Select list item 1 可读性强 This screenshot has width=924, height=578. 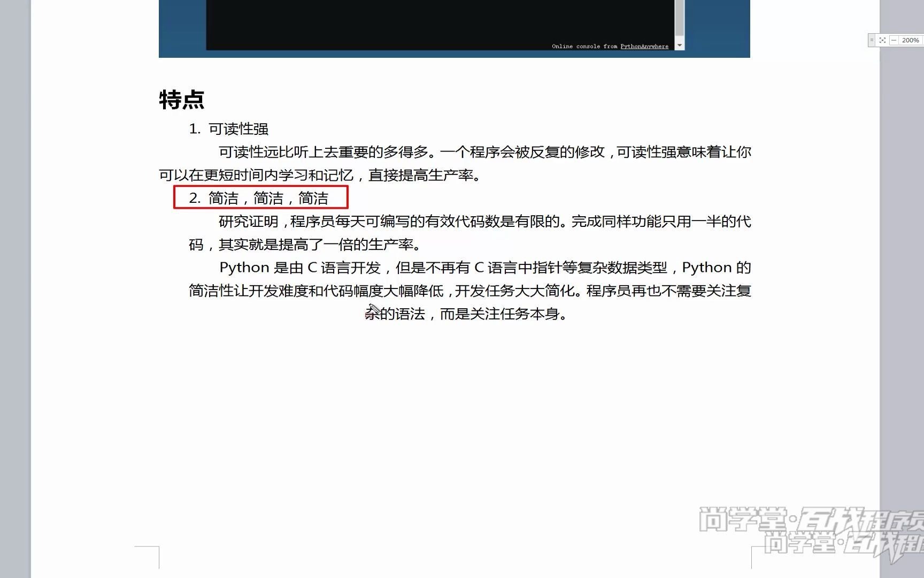(230, 128)
